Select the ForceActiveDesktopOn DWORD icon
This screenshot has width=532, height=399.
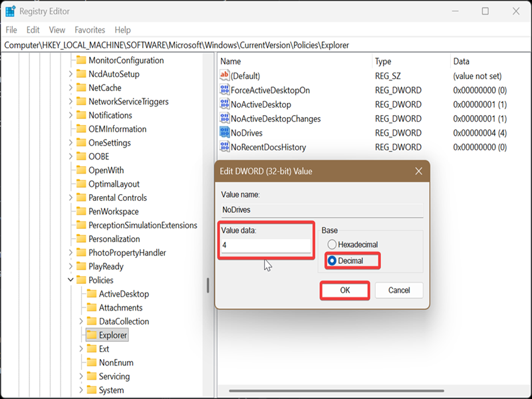(x=225, y=90)
